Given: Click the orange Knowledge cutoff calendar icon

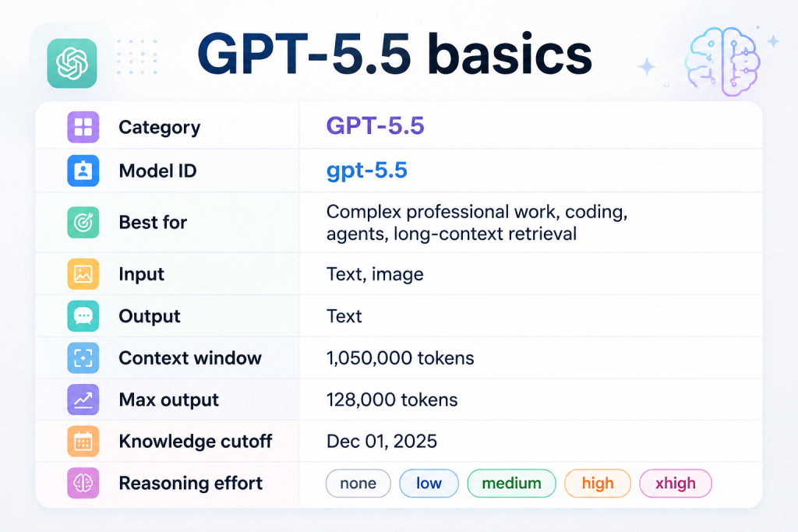Looking at the screenshot, I should click(x=83, y=442).
